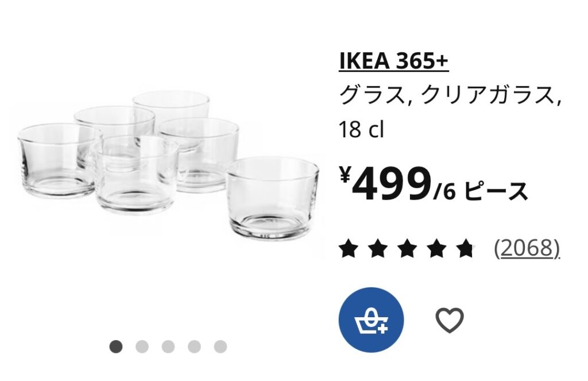Screen dimensions: 588x381
Task: Click the /6 ピース unit label
Action: [481, 191]
